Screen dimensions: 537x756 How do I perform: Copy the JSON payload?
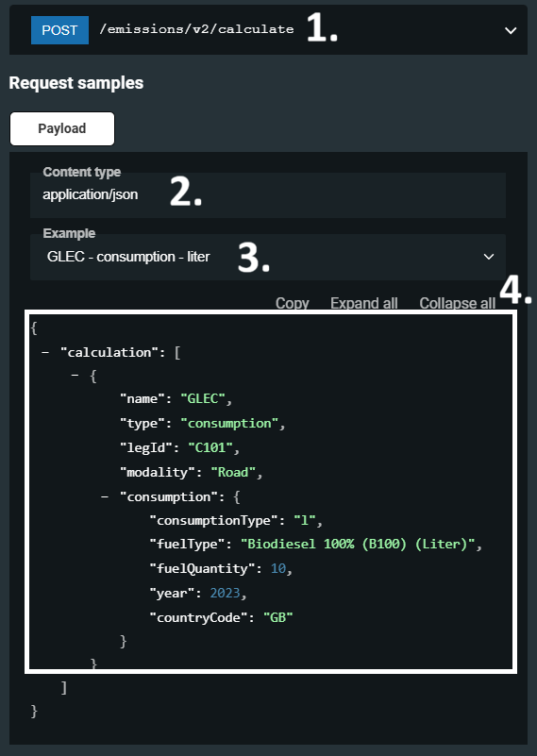[293, 303]
